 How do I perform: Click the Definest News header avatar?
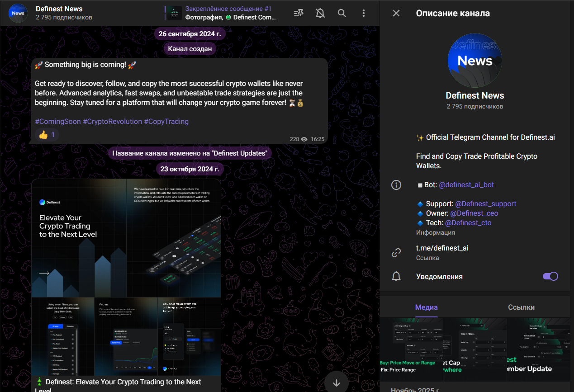point(18,13)
